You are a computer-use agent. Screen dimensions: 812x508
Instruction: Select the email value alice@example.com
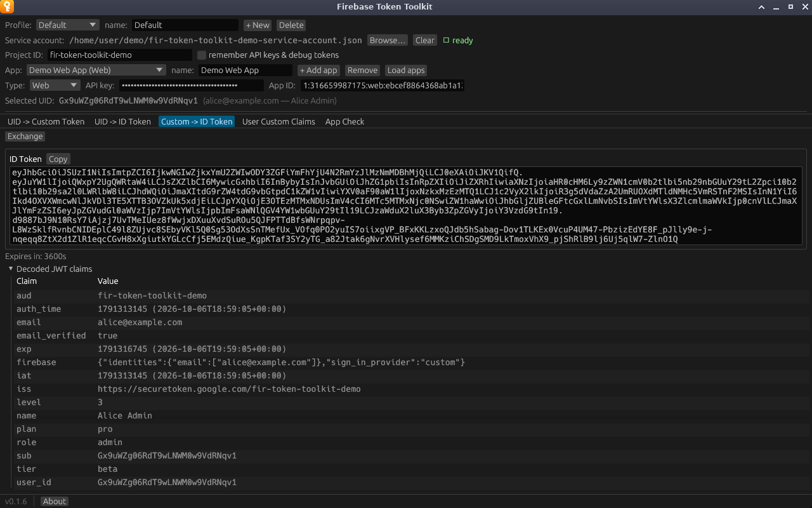click(140, 322)
